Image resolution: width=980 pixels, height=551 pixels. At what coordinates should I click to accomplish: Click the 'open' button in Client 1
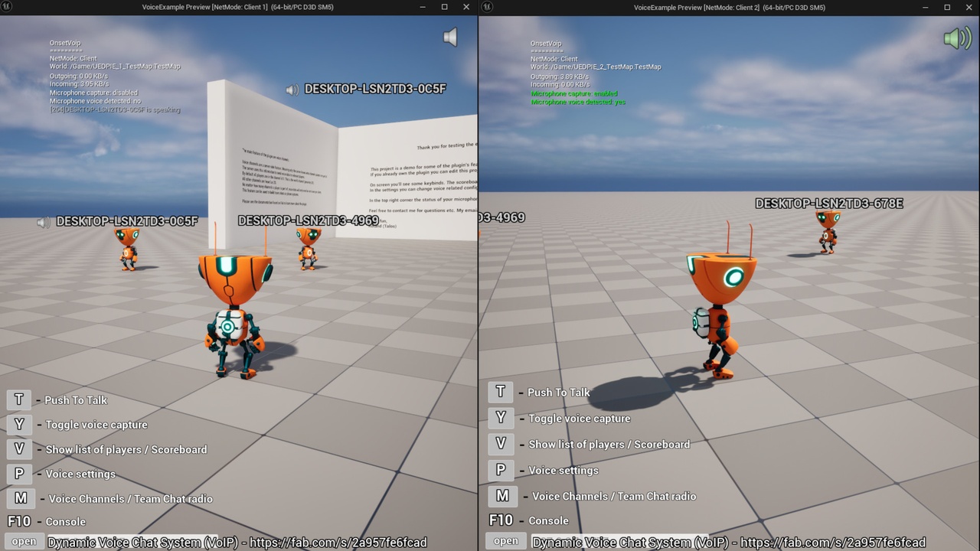click(24, 542)
